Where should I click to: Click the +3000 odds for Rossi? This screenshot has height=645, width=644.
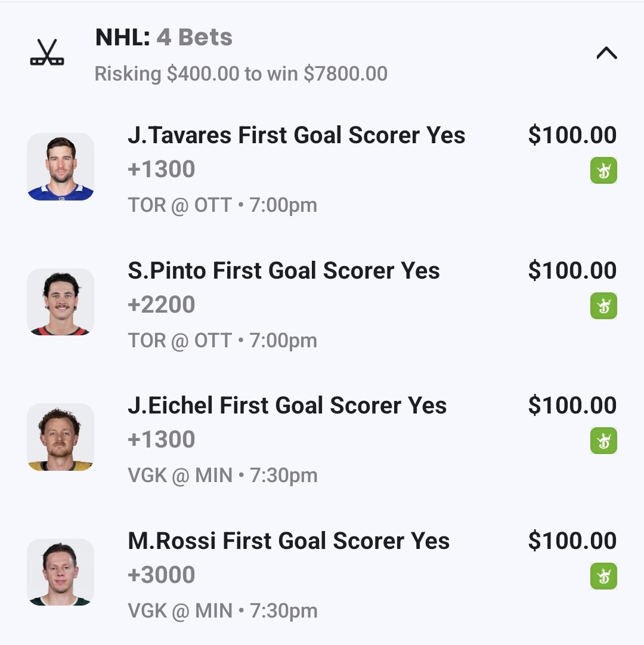162,575
